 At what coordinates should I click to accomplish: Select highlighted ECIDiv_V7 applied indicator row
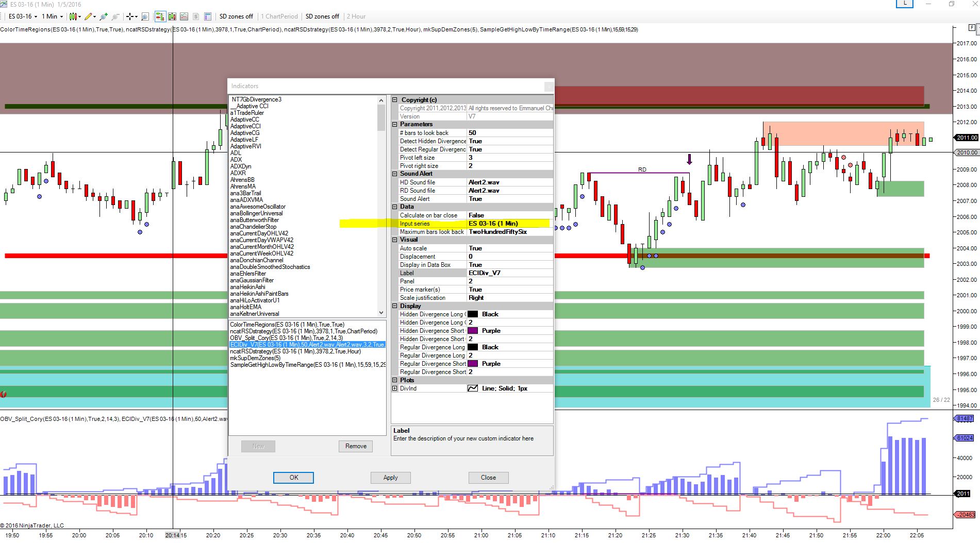click(307, 345)
